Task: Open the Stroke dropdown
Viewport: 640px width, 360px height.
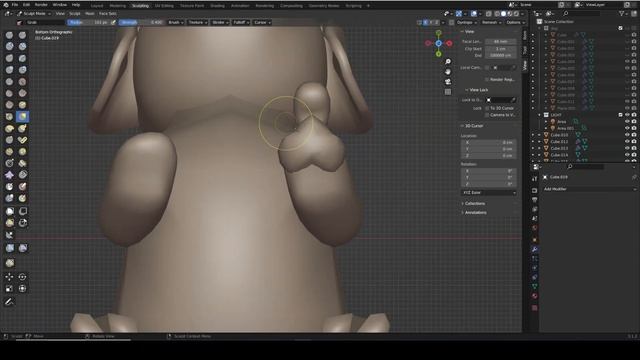Action: pos(220,22)
